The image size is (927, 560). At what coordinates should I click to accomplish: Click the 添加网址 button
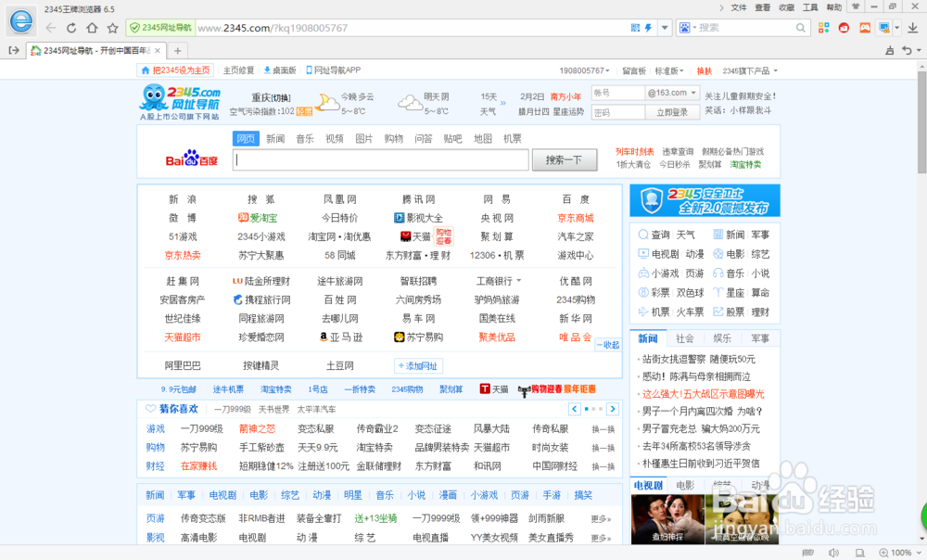(418, 366)
